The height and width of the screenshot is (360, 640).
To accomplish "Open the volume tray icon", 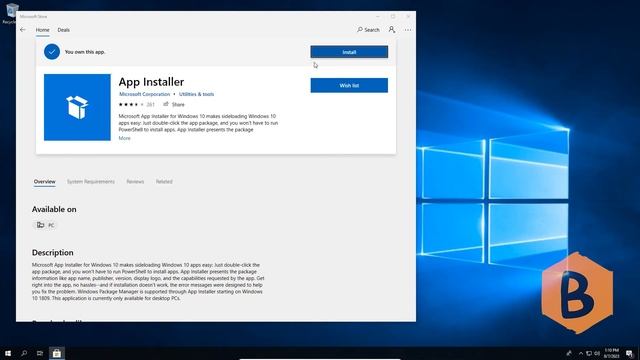I will pos(597,353).
